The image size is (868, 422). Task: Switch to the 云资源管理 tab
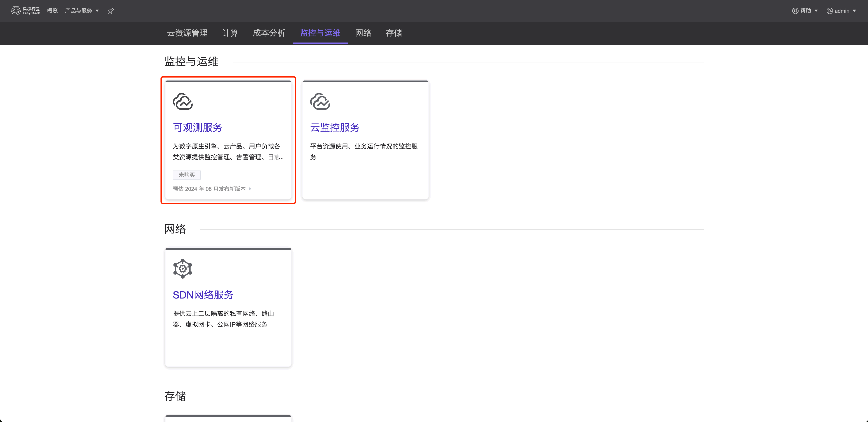[x=187, y=33]
